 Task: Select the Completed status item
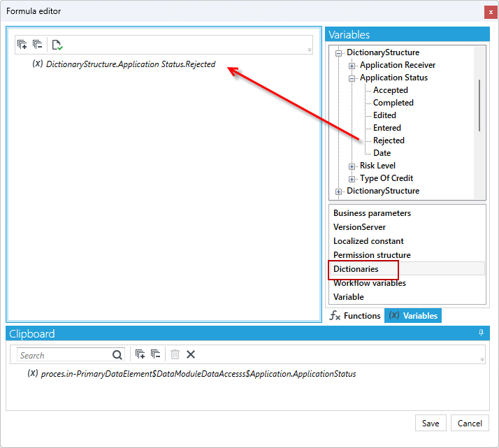point(393,103)
